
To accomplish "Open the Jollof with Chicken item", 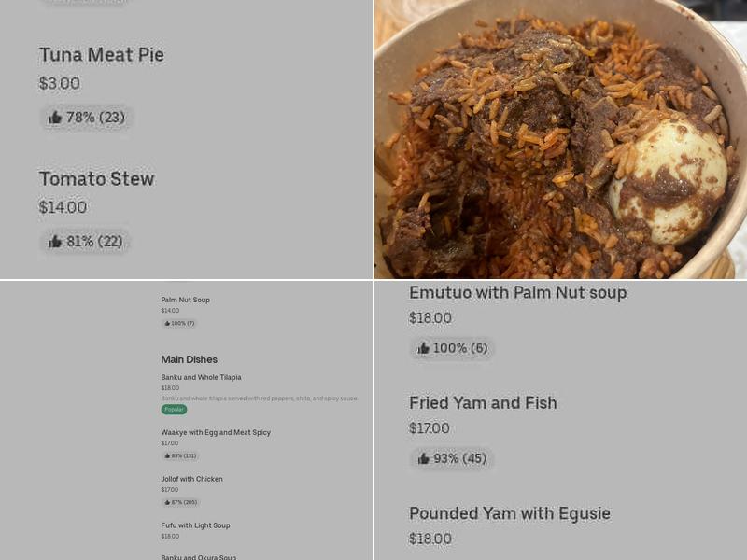I will click(191, 480).
